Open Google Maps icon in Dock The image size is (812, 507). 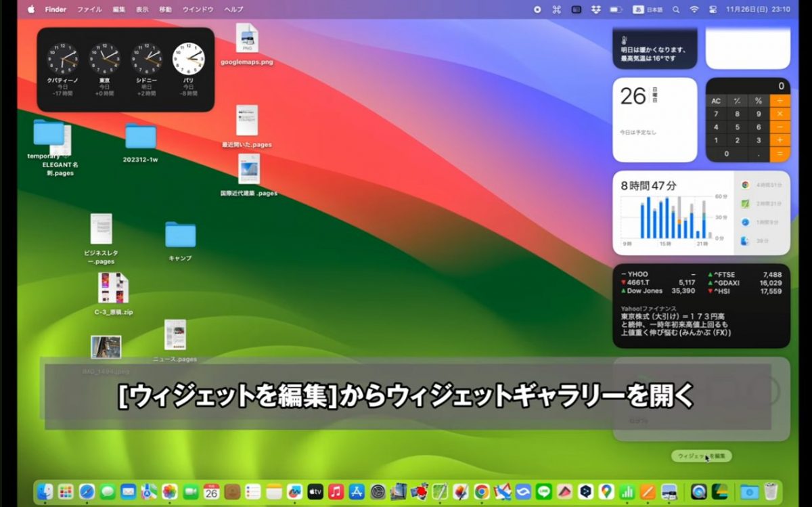tap(606, 491)
